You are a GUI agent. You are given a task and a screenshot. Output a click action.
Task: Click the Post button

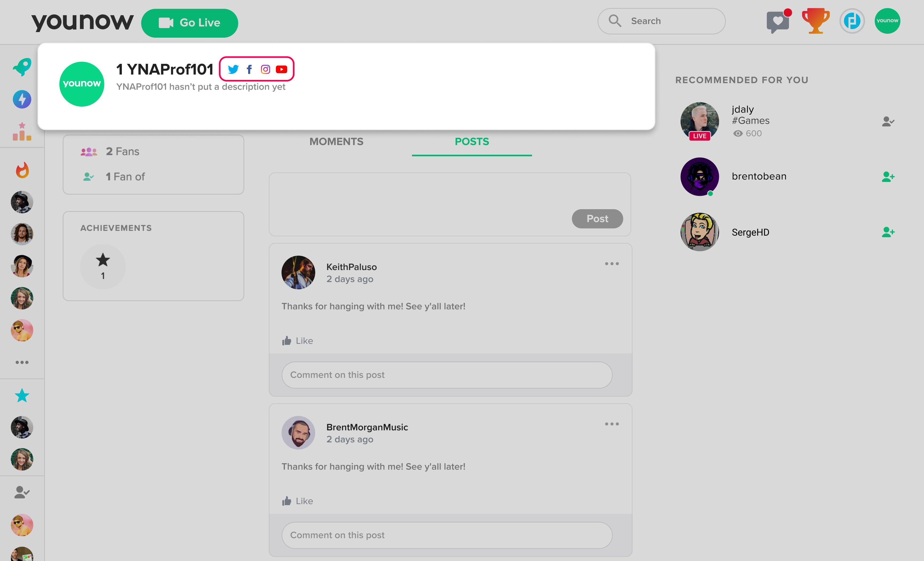597,219
